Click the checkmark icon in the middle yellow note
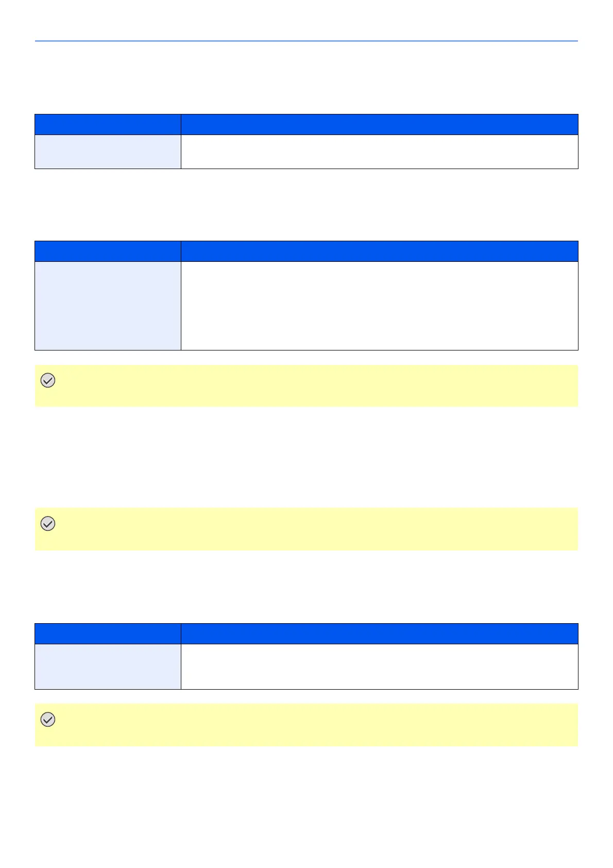This screenshot has height=868, width=613. point(48,524)
